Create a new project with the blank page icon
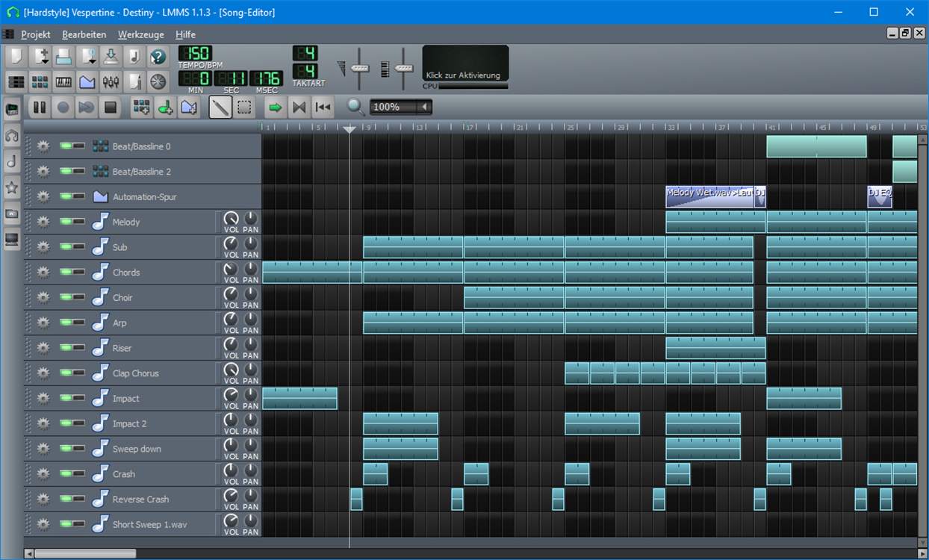 [16, 57]
